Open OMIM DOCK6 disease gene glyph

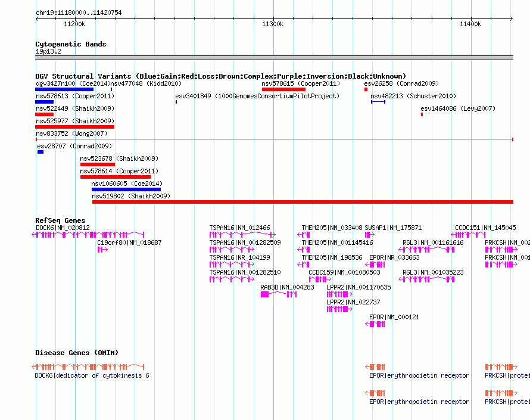pyautogui.click(x=88, y=367)
